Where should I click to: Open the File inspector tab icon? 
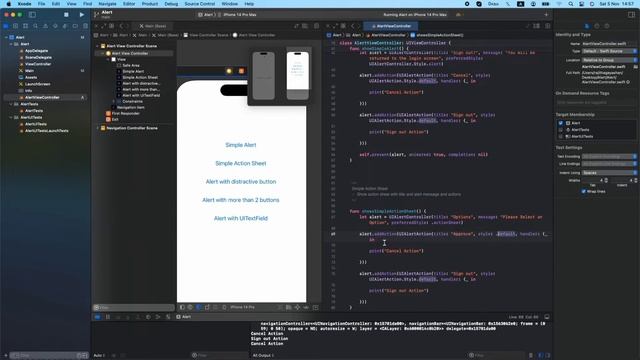[587, 26]
